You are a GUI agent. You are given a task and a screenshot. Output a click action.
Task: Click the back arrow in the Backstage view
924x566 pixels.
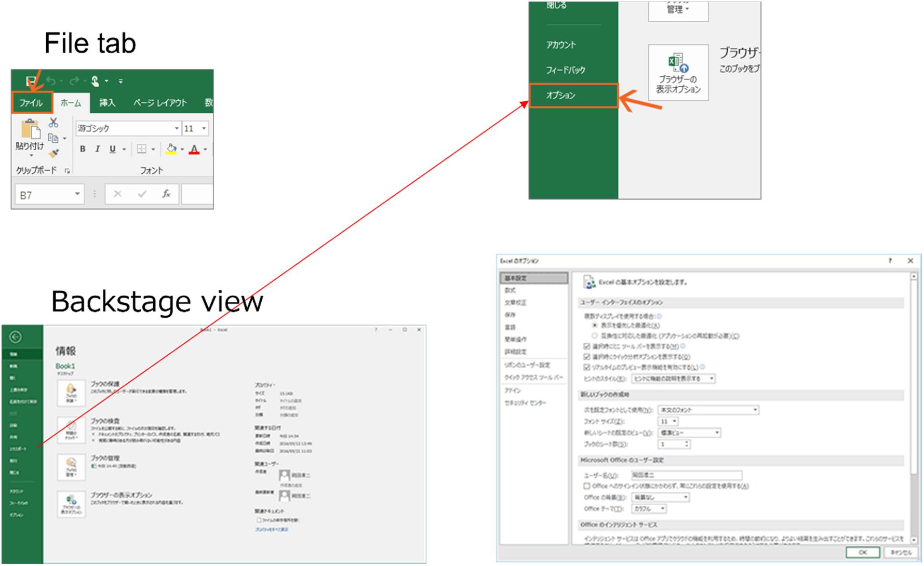pos(16,337)
